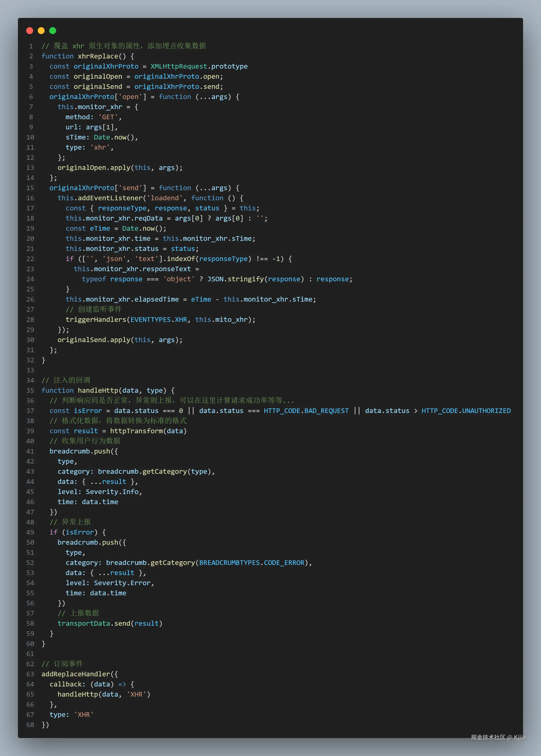Click the red close dot
The width and height of the screenshot is (541, 756).
(x=30, y=31)
